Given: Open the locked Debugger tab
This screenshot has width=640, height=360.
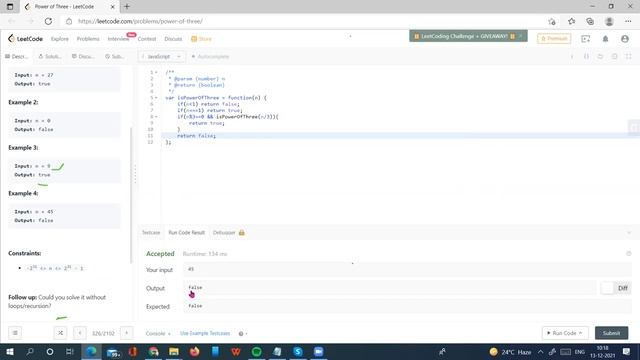Looking at the screenshot, I should pos(228,233).
